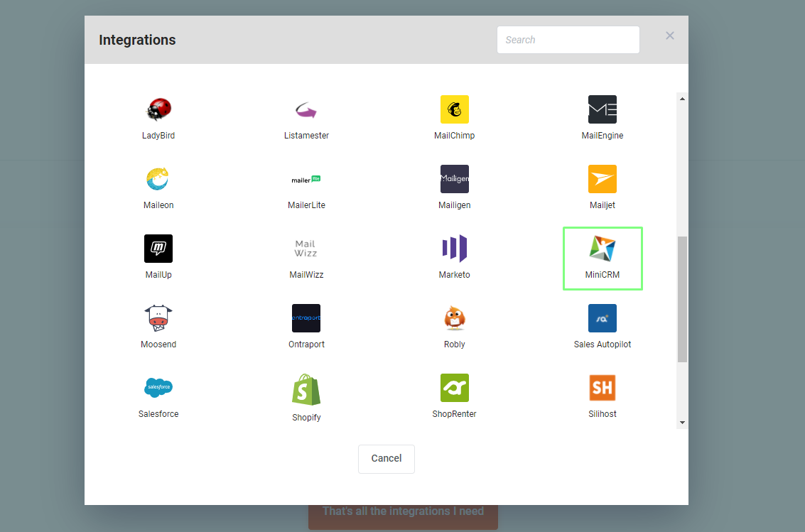Image resolution: width=805 pixels, height=532 pixels.
Task: Click the "MailerLite" label text
Action: pos(306,205)
